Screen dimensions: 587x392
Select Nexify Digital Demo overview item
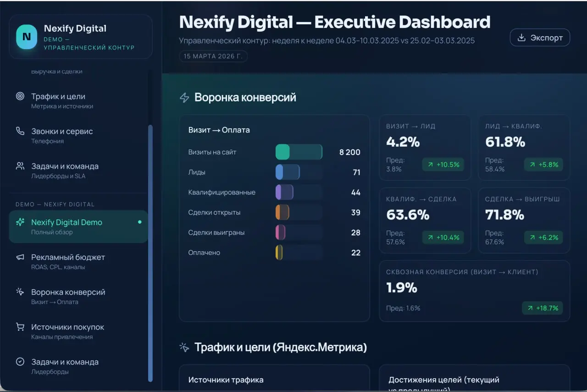78,226
